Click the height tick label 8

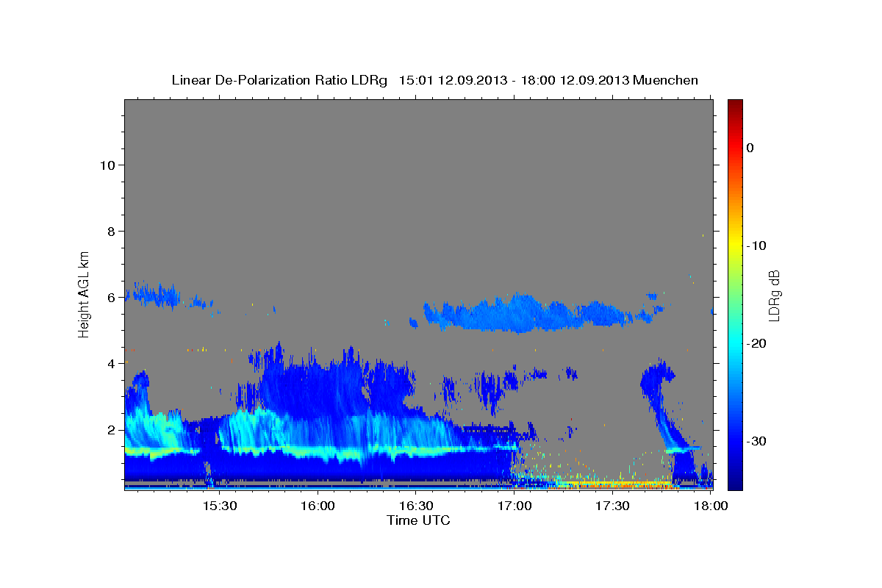tap(110, 232)
